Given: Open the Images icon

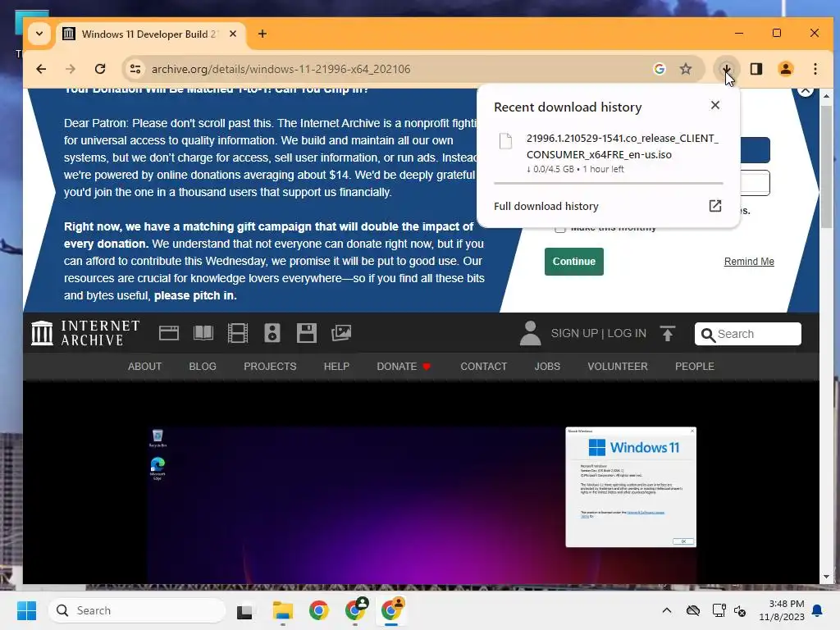Looking at the screenshot, I should (x=341, y=333).
